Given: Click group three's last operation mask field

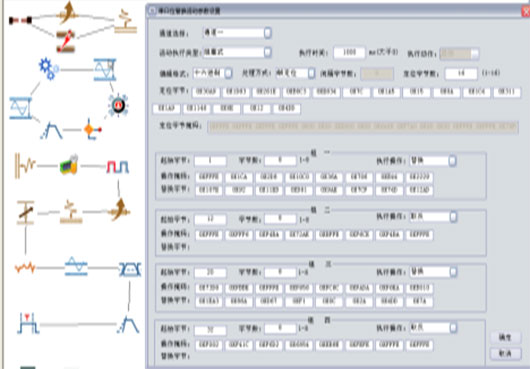Looking at the screenshot, I should point(419,288).
